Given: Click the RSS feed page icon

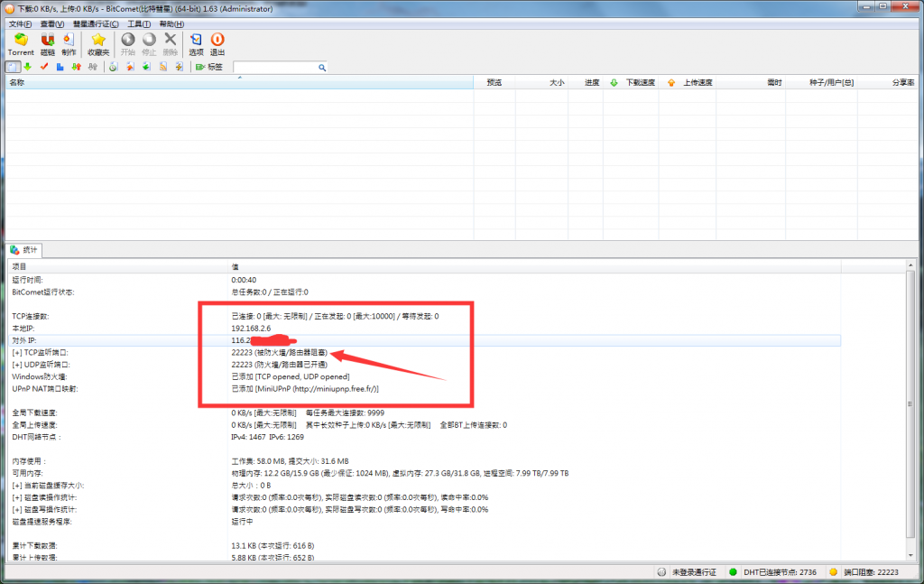Looking at the screenshot, I should pos(163,67).
